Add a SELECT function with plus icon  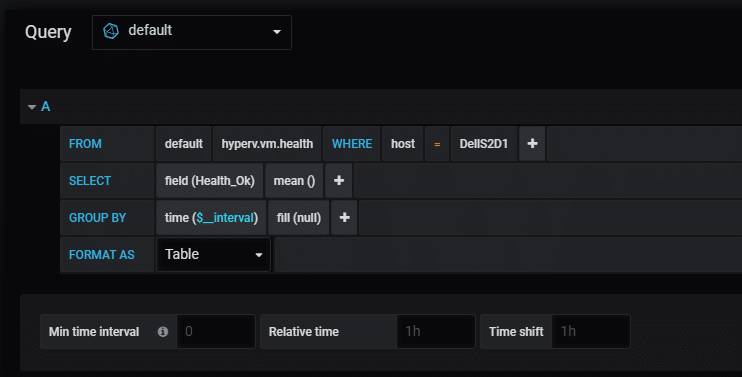339,180
